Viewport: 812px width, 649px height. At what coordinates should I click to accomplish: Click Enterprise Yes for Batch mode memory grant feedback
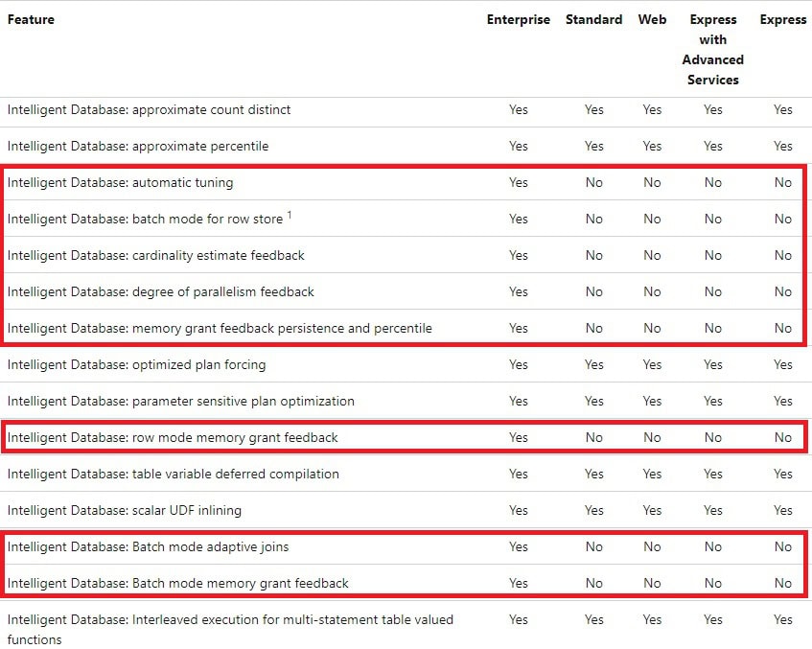[x=518, y=583]
